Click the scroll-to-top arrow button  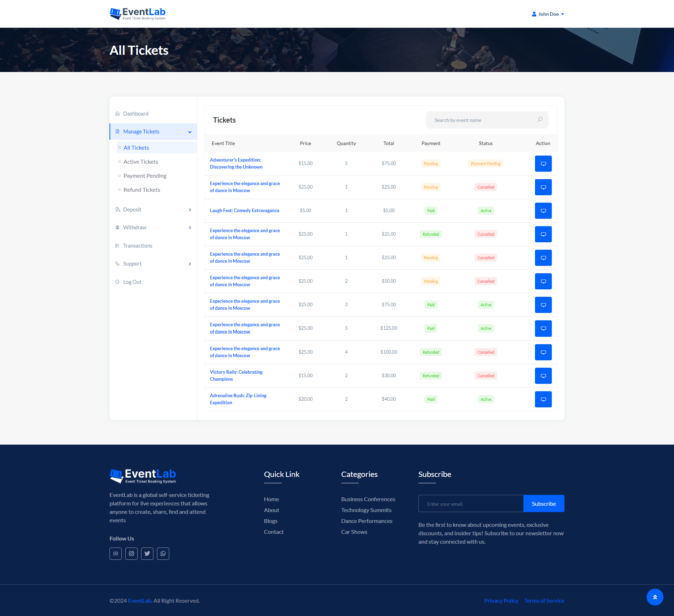pos(655,597)
